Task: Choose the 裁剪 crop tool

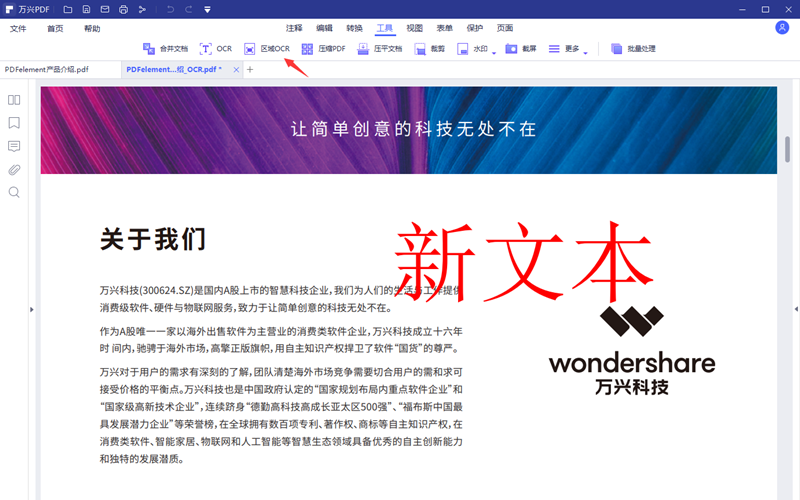Action: (429, 48)
